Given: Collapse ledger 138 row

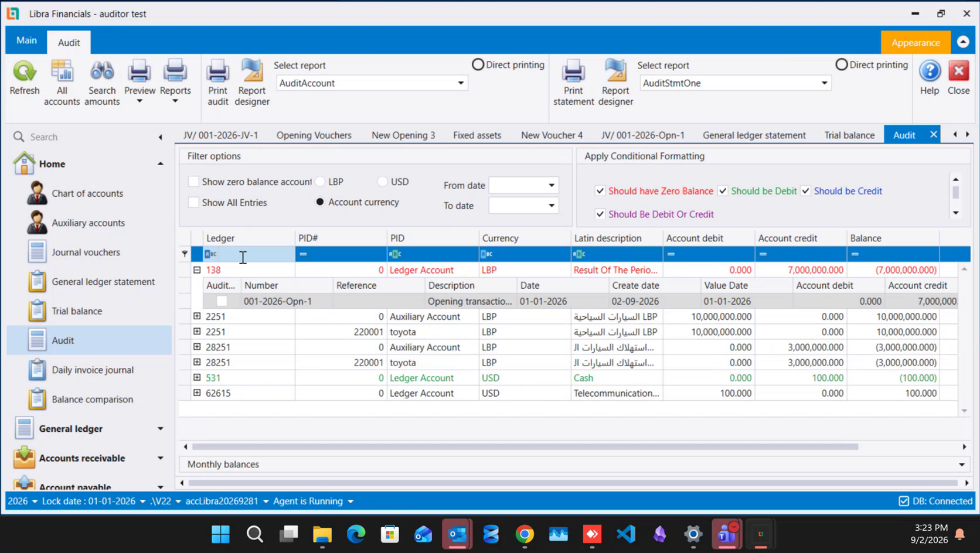Looking at the screenshot, I should [x=197, y=270].
